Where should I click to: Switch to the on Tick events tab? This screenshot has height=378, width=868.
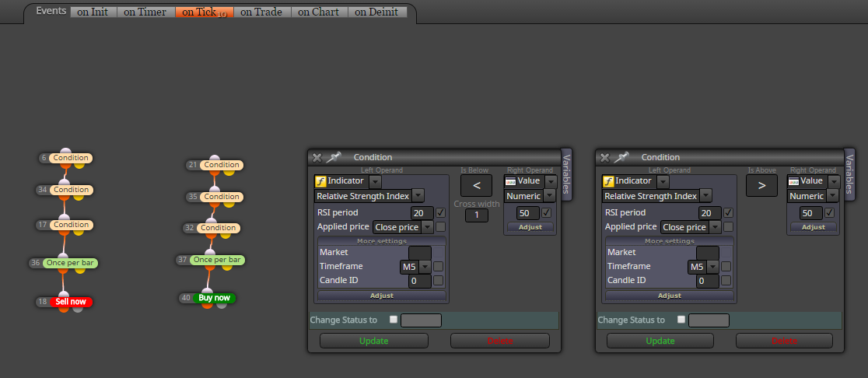coord(204,12)
